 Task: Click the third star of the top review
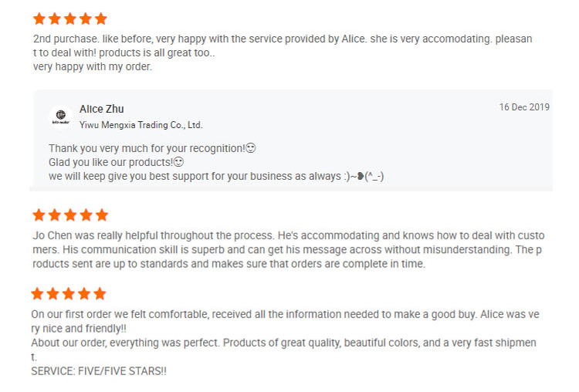(x=70, y=19)
